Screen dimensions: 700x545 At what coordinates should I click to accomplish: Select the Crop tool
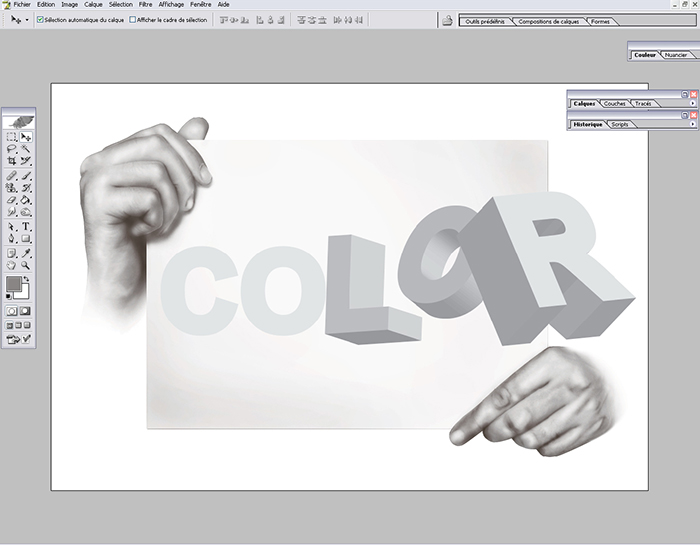pos(11,160)
